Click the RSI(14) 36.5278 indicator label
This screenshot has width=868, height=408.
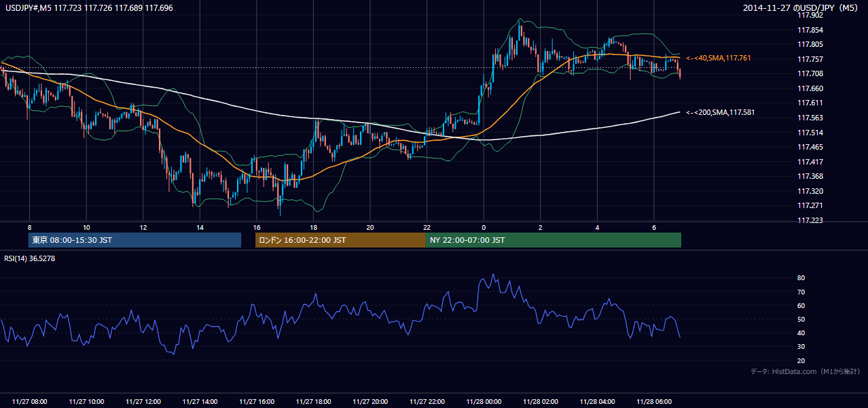click(x=30, y=258)
